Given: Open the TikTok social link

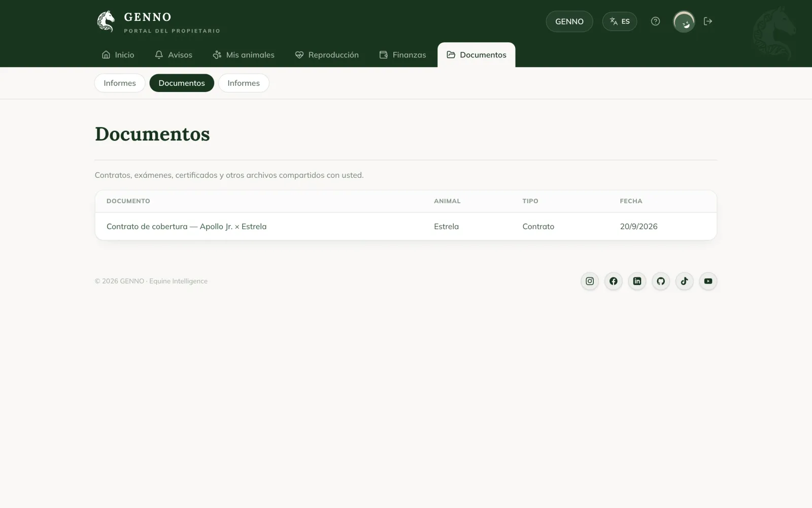Looking at the screenshot, I should click(684, 281).
